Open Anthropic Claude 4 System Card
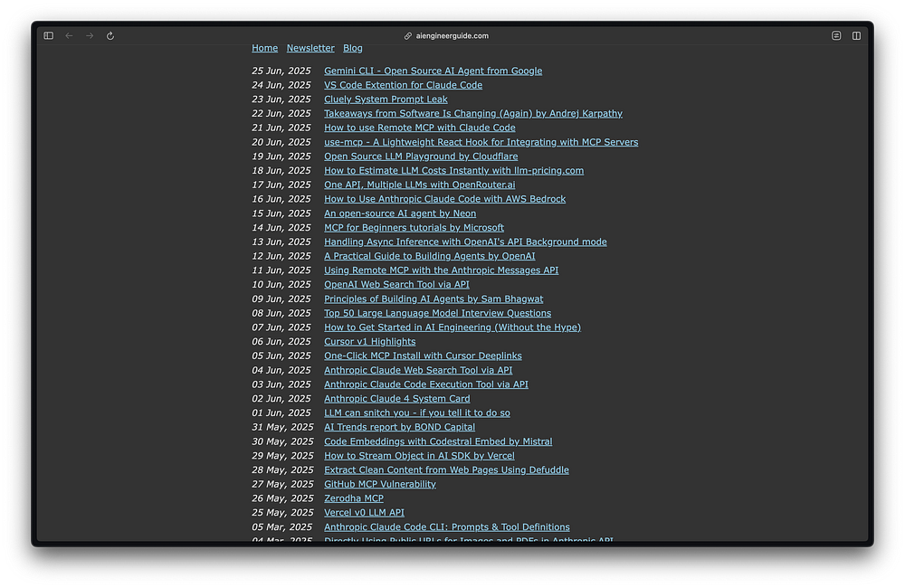The height and width of the screenshot is (588, 905). click(397, 399)
